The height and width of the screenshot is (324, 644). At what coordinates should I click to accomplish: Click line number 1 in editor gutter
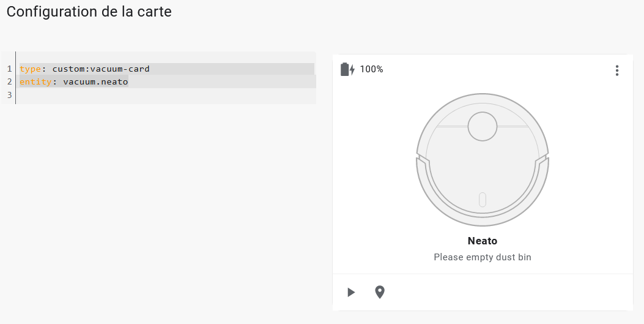pos(9,69)
